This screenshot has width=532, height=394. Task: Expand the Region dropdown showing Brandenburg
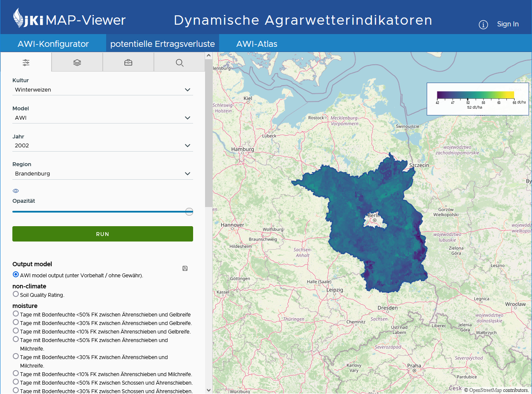tap(102, 174)
